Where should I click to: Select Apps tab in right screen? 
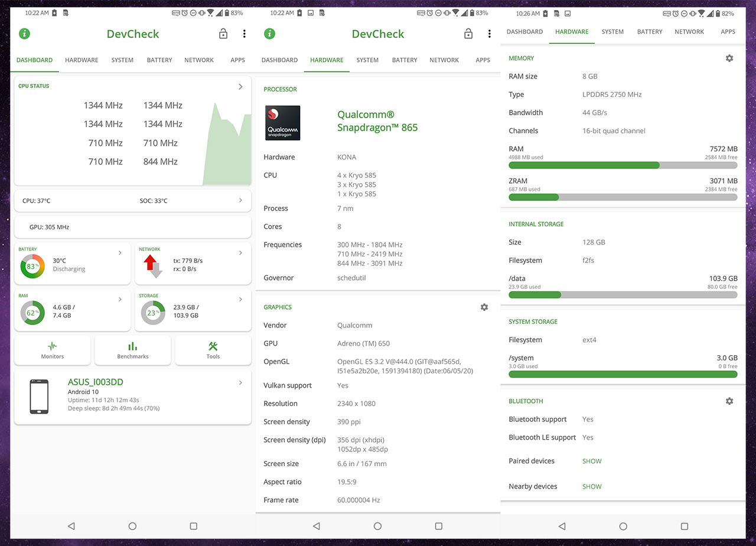point(728,31)
